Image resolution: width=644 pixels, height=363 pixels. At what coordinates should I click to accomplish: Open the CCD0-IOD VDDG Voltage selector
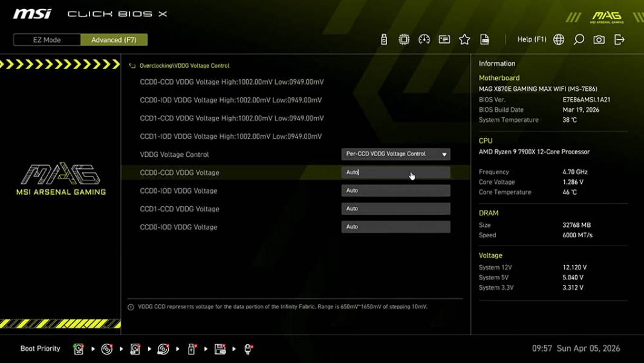(395, 190)
